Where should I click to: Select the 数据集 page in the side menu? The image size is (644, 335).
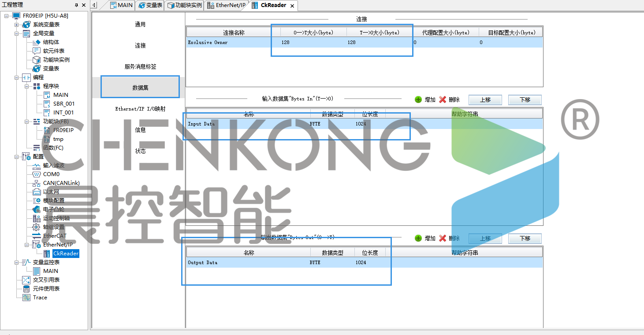tap(140, 88)
